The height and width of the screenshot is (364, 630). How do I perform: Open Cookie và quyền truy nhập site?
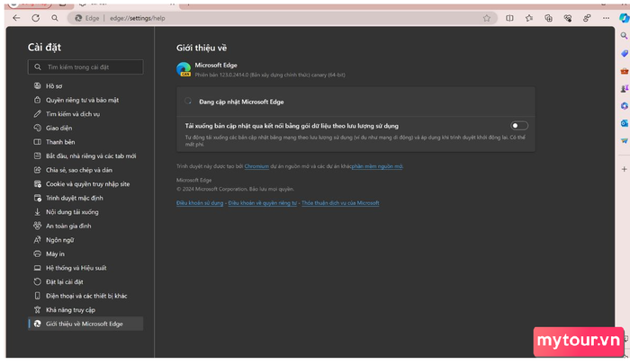click(x=85, y=184)
